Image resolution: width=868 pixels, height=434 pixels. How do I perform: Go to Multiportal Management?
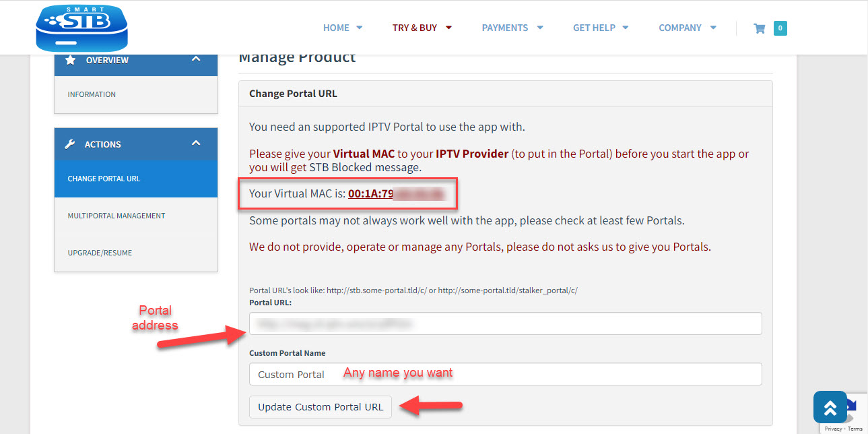[116, 216]
